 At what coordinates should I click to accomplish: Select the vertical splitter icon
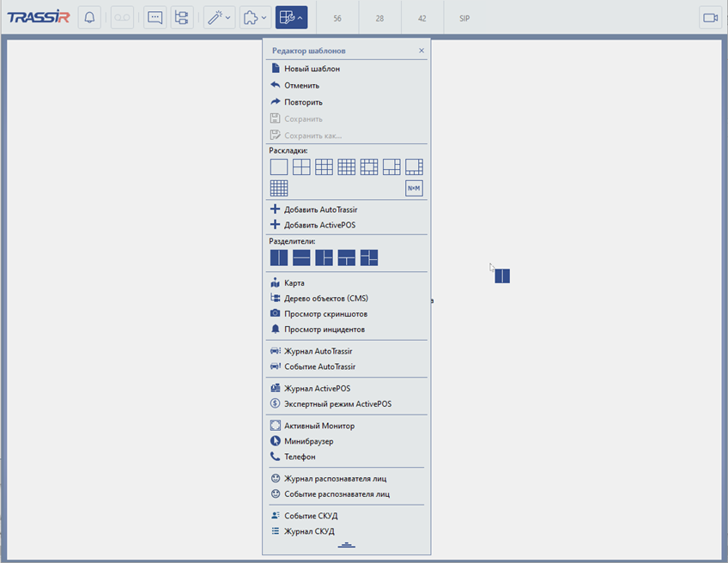tap(279, 257)
